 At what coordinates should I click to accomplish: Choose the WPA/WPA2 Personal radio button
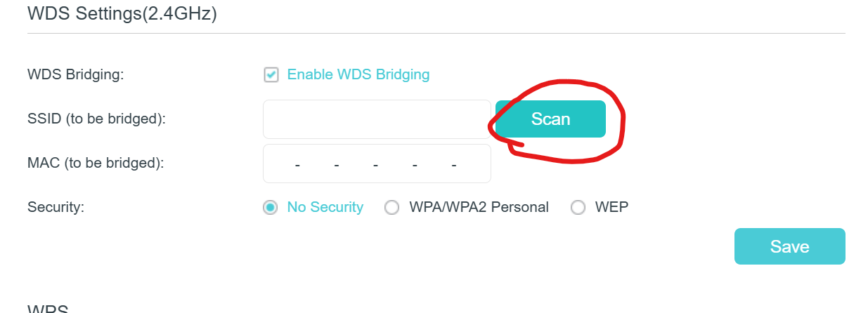(x=392, y=208)
